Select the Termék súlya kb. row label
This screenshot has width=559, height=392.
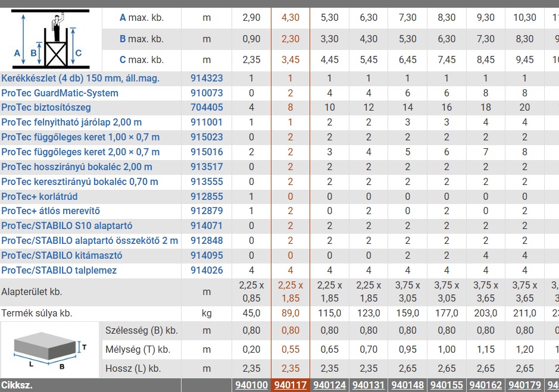[37, 313]
